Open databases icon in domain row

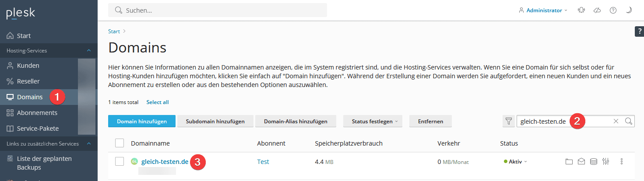click(x=593, y=162)
